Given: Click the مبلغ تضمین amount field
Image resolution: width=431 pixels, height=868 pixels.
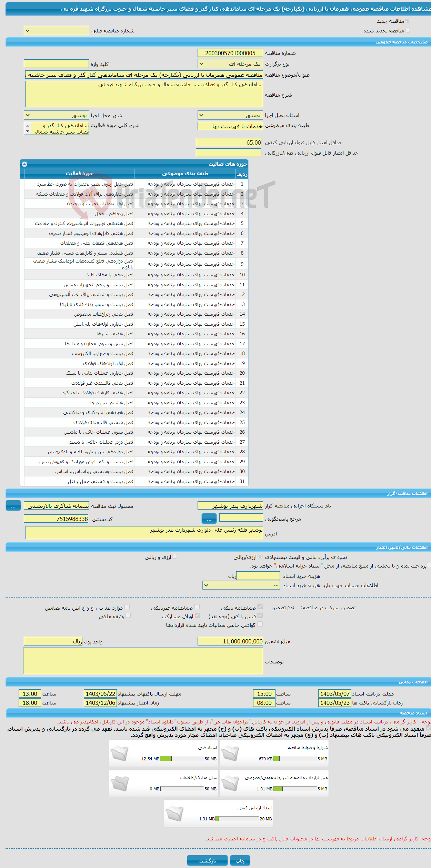Looking at the screenshot, I should coord(230,641).
